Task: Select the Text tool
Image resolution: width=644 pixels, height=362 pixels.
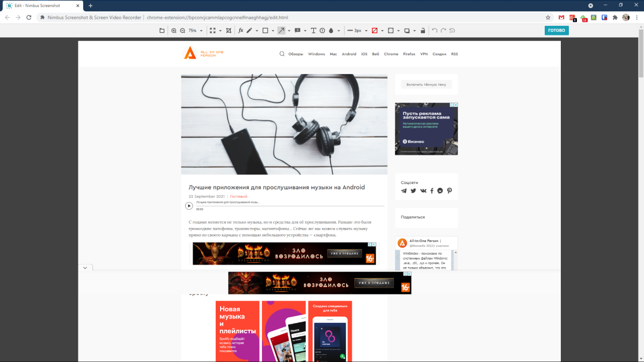Action: click(x=313, y=31)
